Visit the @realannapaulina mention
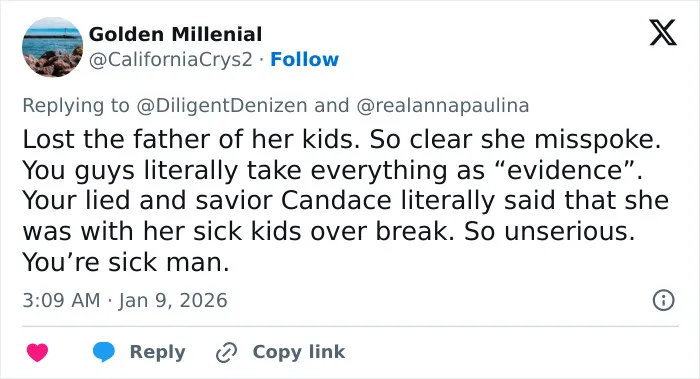Viewport: 700px width, 379px height. [442, 106]
